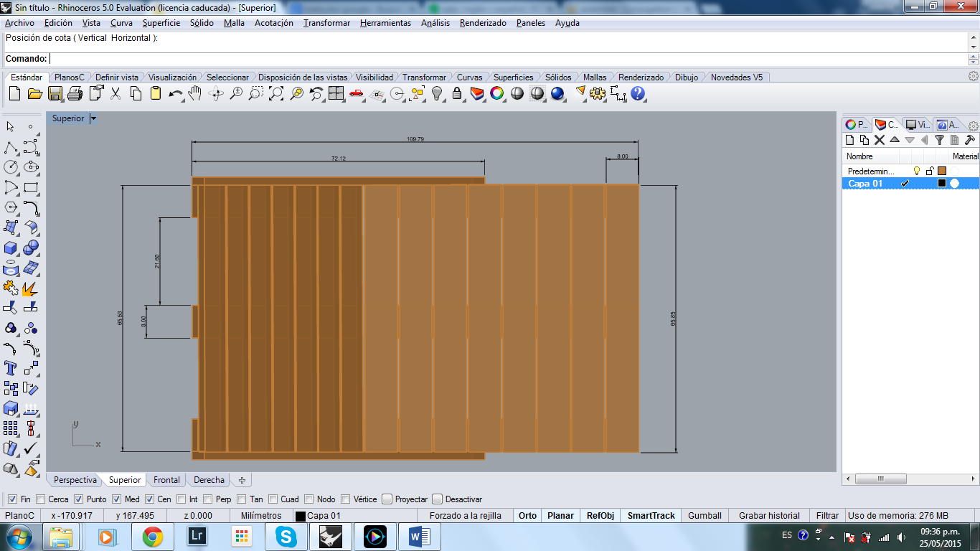Click the padlock lock-objects icon
This screenshot has width=980, height=551.
[x=457, y=93]
